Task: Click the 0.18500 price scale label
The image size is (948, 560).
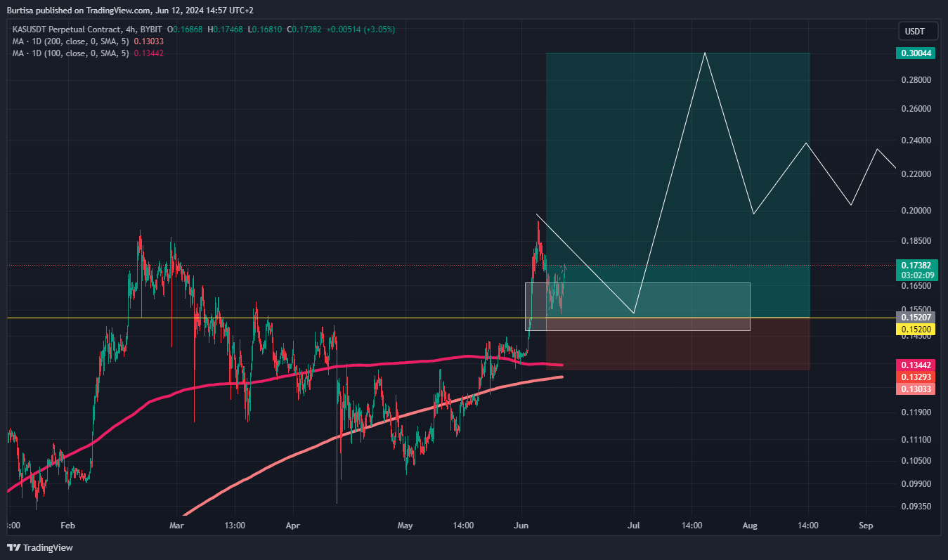Action: tap(917, 241)
